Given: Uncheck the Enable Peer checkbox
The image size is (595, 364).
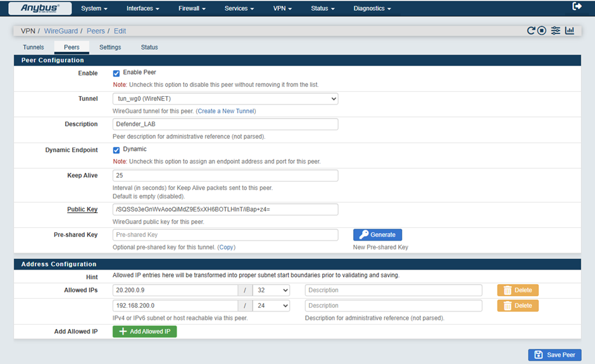Looking at the screenshot, I should tap(116, 73).
